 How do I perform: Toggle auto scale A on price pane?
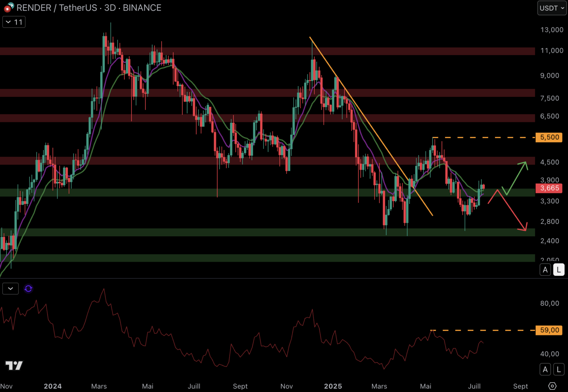tap(545, 270)
